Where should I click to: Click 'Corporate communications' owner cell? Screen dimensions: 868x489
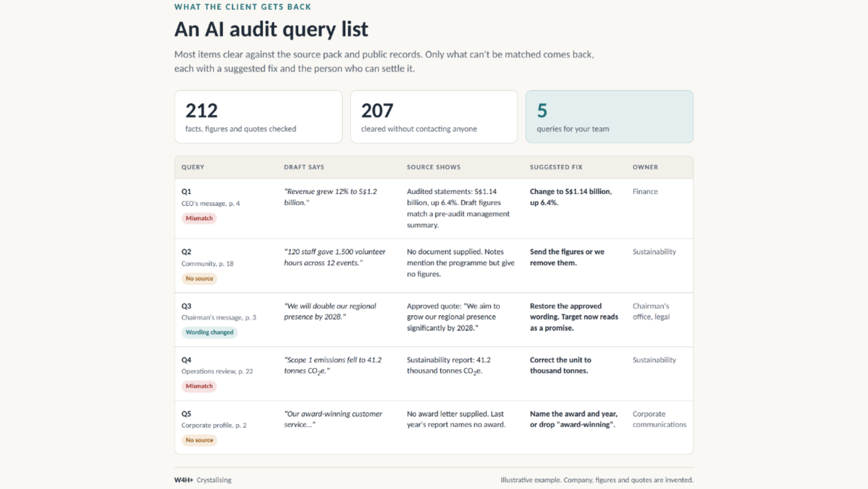coord(659,419)
